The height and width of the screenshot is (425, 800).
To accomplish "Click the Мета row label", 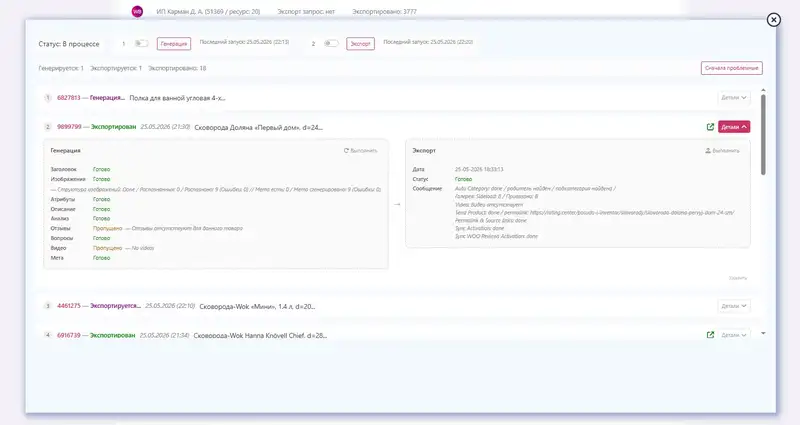I will (57, 258).
